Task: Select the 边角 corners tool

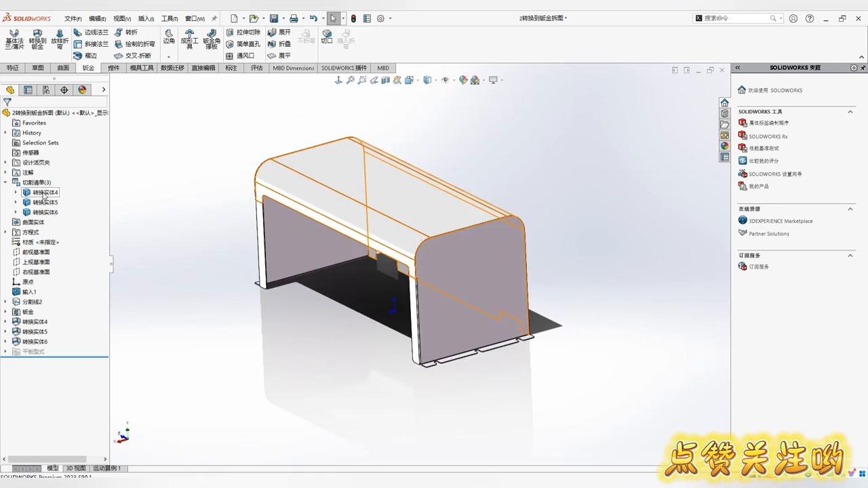Action: (x=169, y=37)
